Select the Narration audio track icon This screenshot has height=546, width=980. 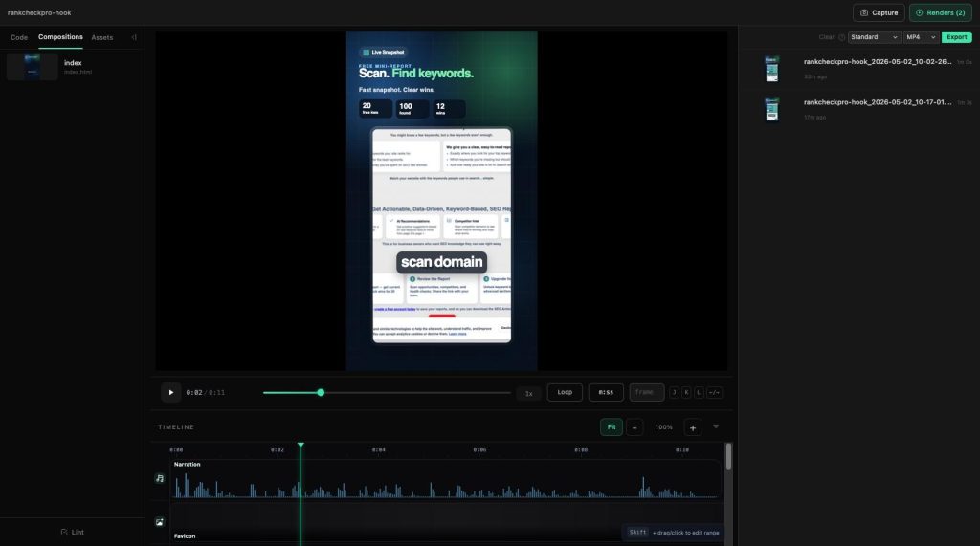[x=160, y=478]
